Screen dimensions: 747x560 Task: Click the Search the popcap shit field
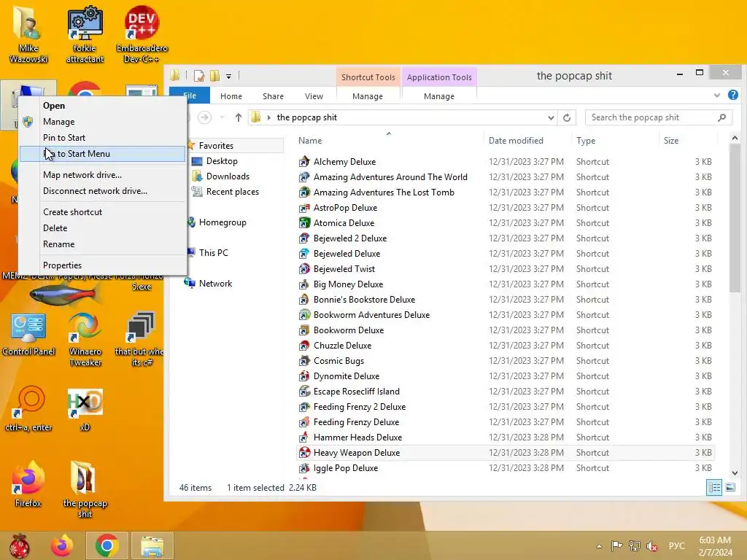pos(659,117)
